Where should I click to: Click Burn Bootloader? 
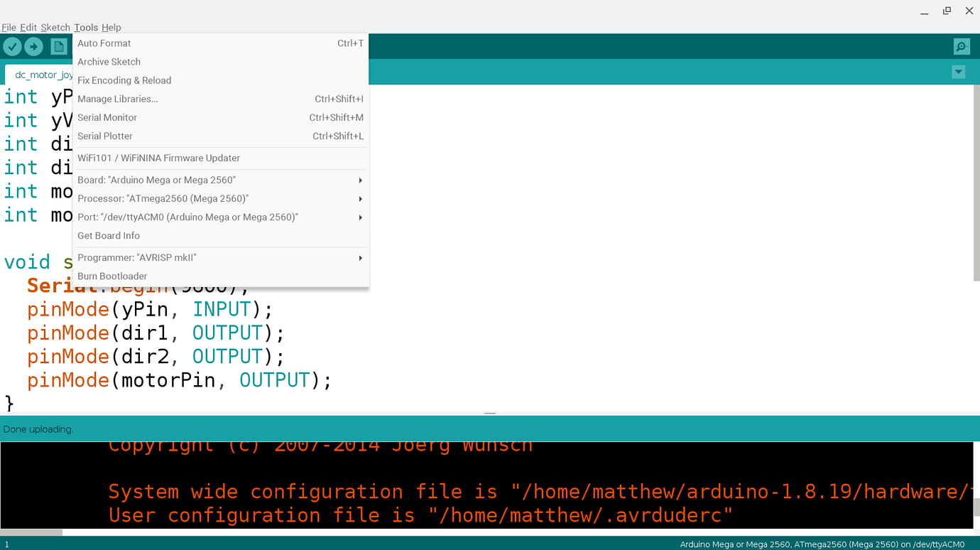[x=112, y=276]
